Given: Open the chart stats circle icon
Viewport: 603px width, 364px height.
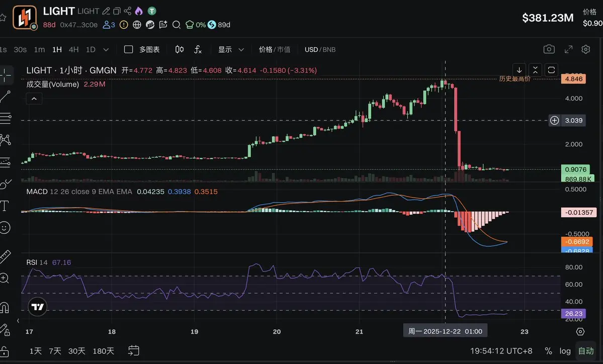Looking at the screenshot, I should [150, 25].
